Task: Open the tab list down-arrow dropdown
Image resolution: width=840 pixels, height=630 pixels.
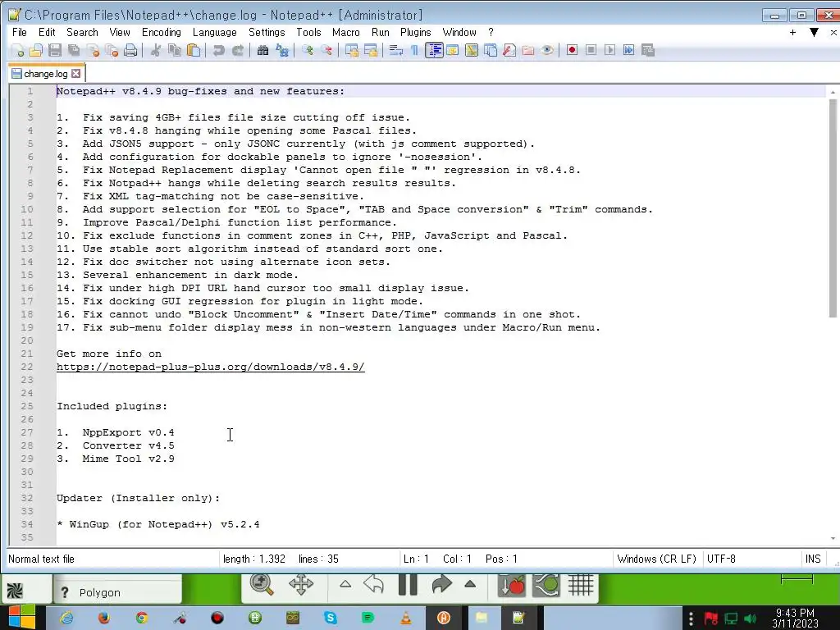Action: click(x=814, y=32)
